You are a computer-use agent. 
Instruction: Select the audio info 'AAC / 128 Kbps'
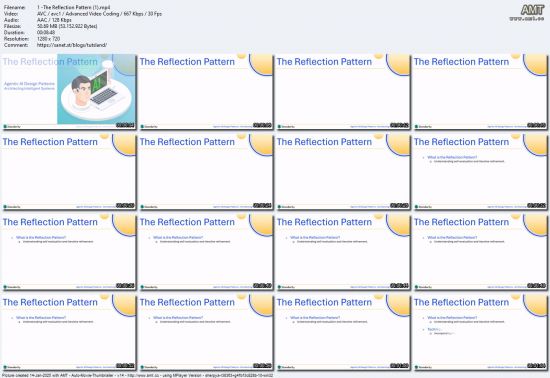[x=54, y=20]
